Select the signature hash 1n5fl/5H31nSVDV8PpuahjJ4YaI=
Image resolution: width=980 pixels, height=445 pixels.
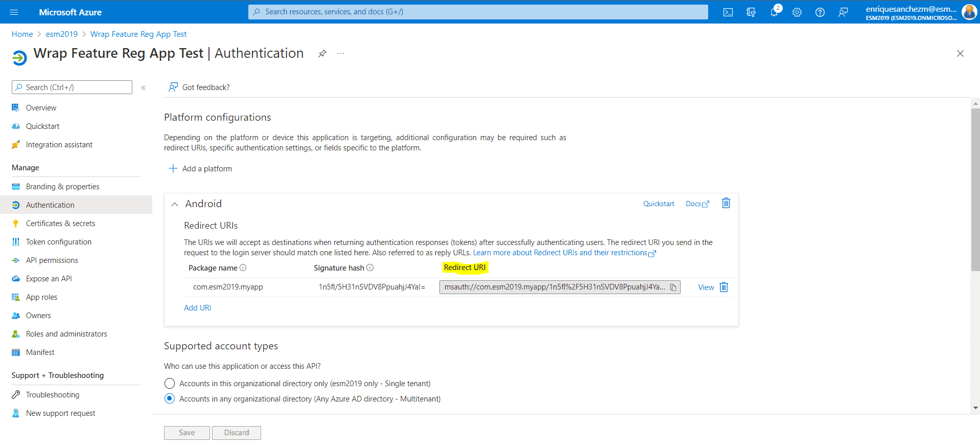click(372, 287)
